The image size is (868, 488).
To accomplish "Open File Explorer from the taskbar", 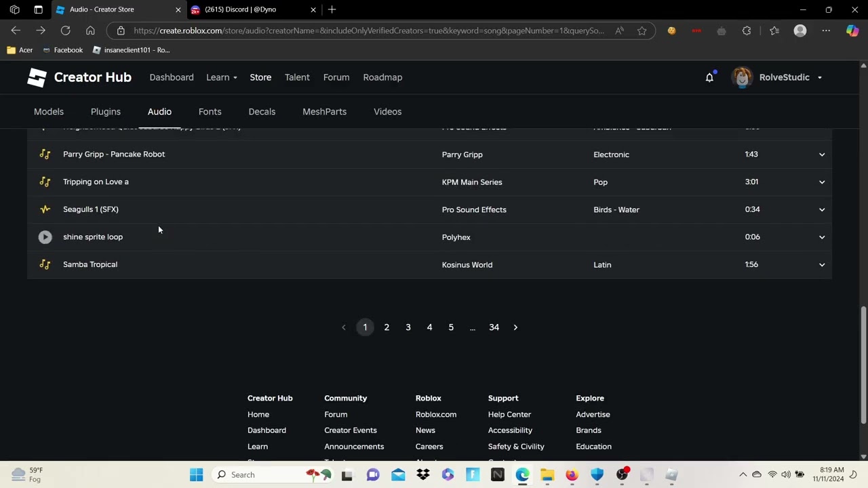I will pos(547,474).
